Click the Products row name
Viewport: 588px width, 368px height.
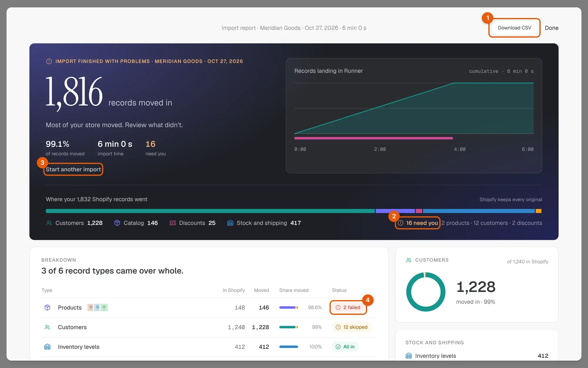(x=70, y=307)
